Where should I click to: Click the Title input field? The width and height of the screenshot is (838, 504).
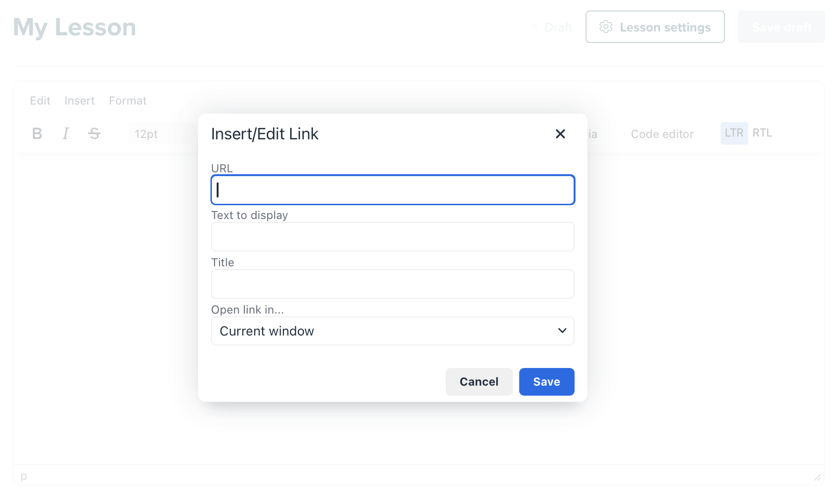click(393, 284)
